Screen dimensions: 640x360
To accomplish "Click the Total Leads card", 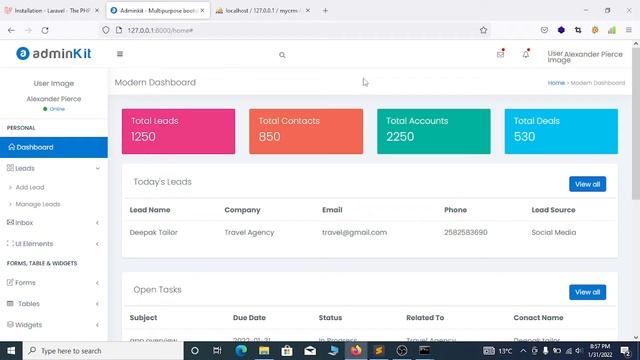I will (x=178, y=131).
